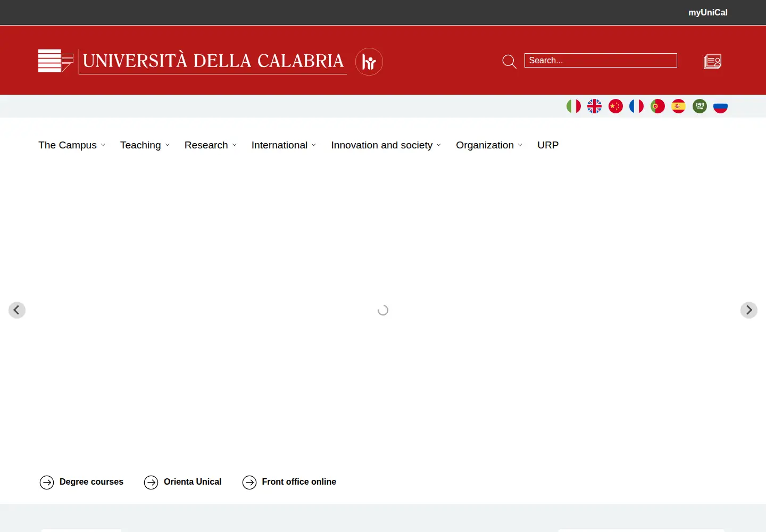Choose the Chinese flag language option

pyautogui.click(x=615, y=106)
